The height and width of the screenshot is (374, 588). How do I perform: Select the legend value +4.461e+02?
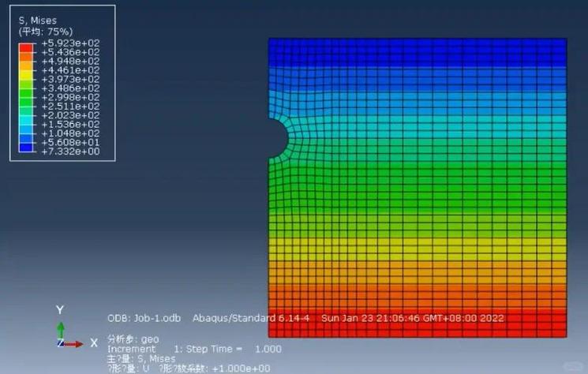(x=70, y=70)
